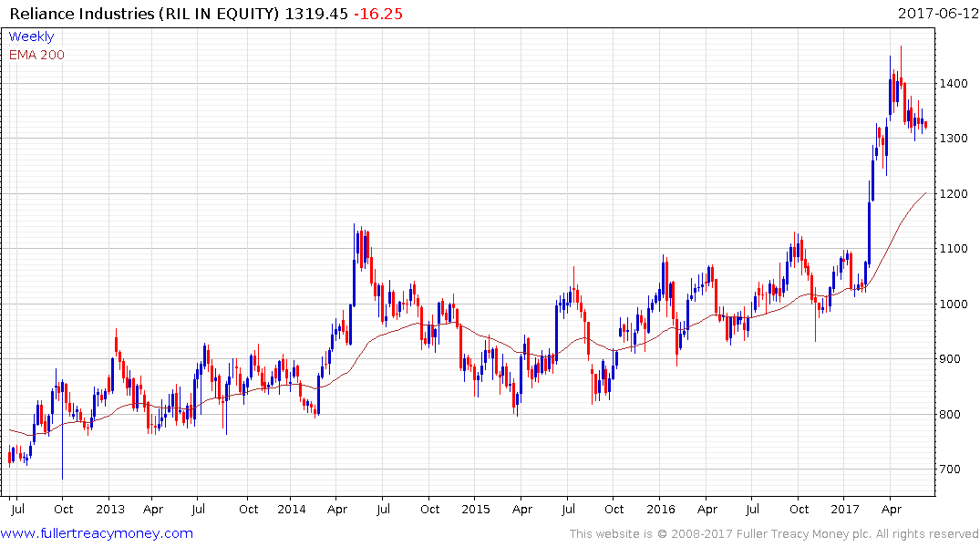Click the 1100 price axis label
Viewport: 980px width, 547px height.
pos(954,249)
